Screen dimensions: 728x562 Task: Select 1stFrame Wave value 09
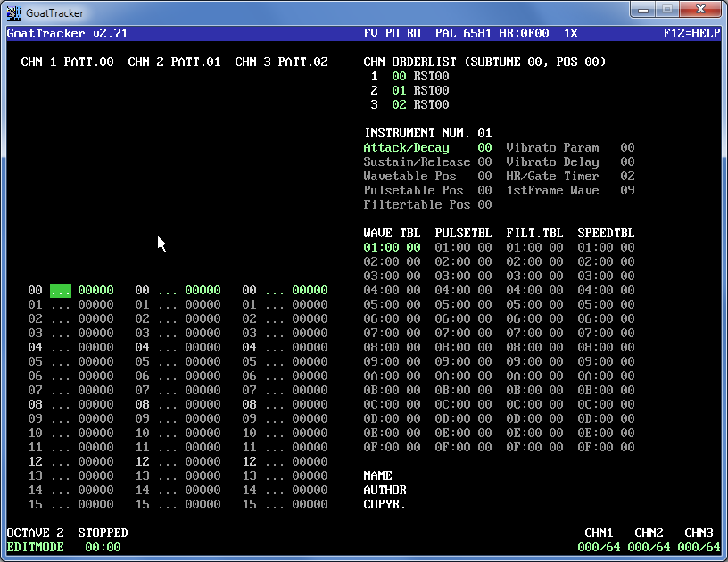tap(627, 190)
